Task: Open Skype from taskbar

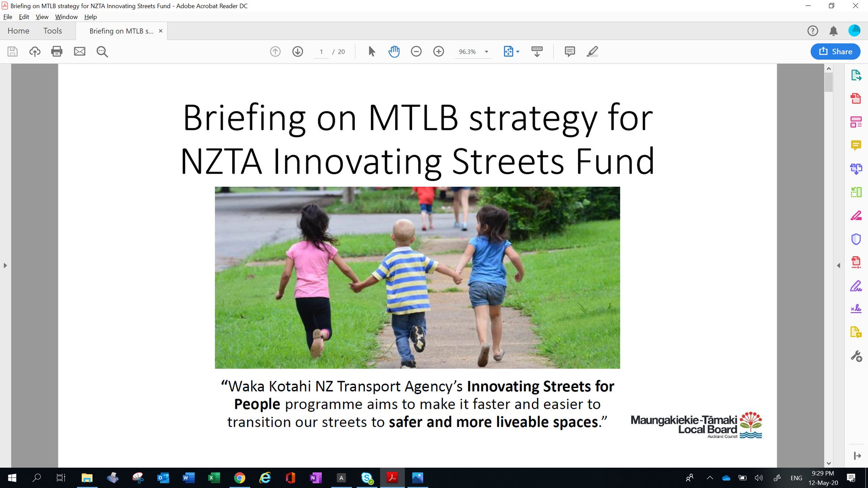Action: (x=367, y=478)
